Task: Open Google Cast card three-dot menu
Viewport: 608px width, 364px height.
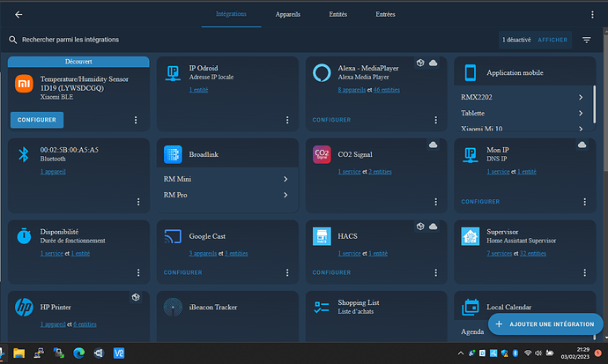Action: (x=287, y=272)
